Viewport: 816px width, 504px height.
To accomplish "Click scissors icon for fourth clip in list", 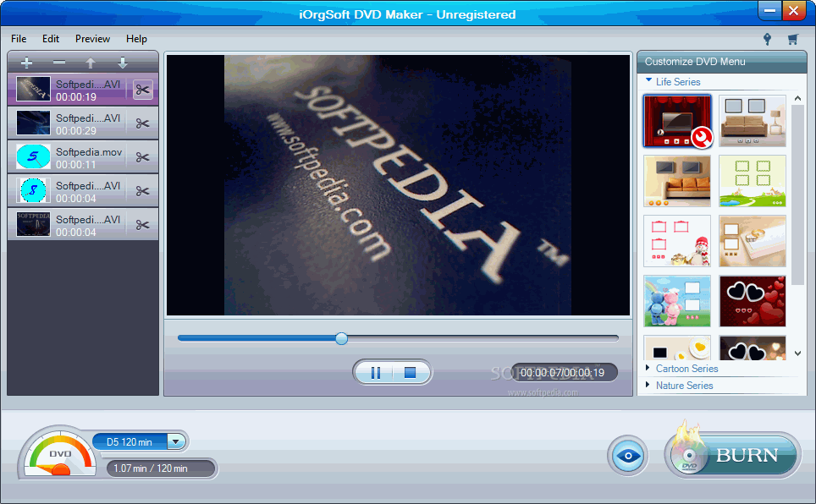I will [x=142, y=191].
